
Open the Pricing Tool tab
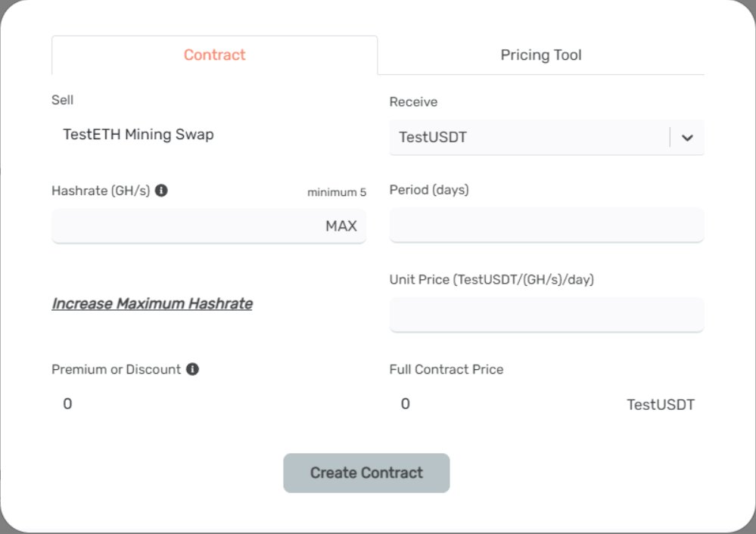coord(540,55)
